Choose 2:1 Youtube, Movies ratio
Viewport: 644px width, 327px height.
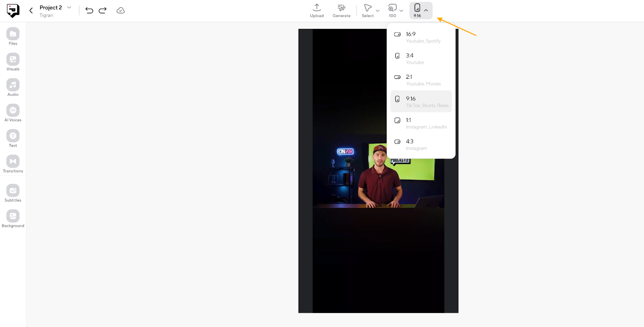click(421, 80)
